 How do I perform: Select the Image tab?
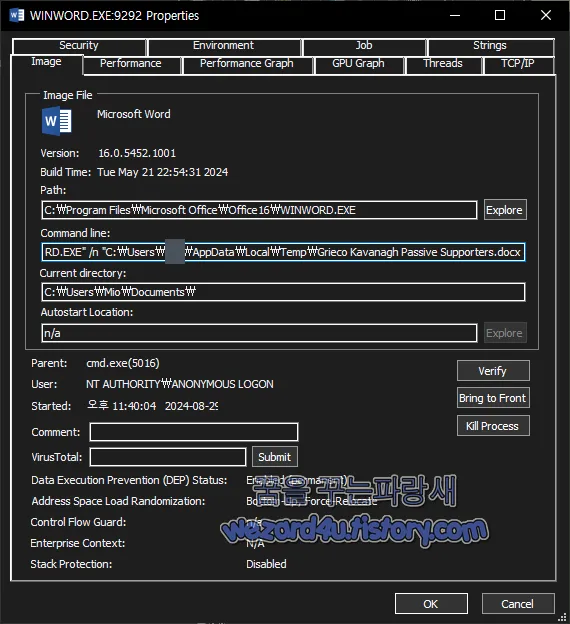click(47, 62)
